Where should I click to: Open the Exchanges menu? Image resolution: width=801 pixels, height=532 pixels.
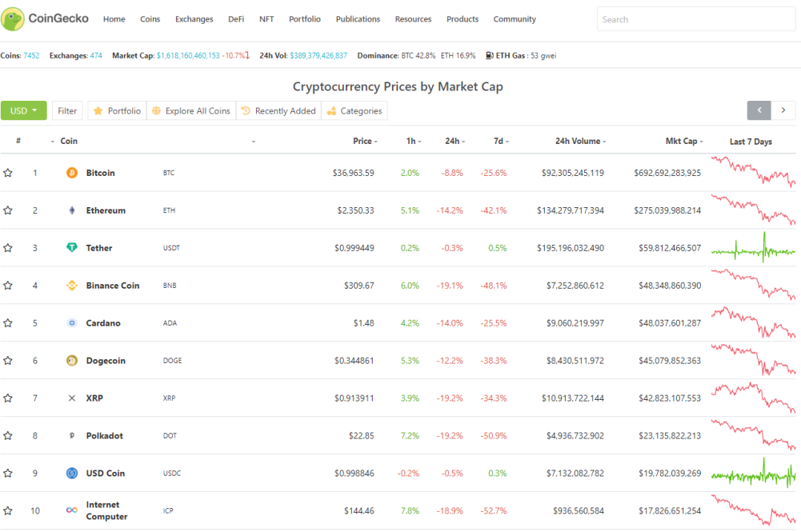coord(194,19)
